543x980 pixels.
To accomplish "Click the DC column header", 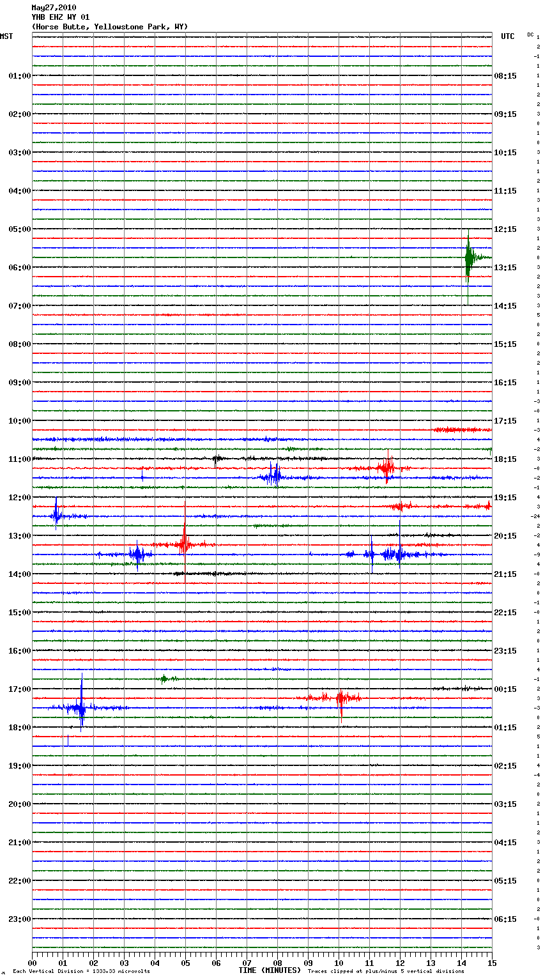I will coord(530,34).
